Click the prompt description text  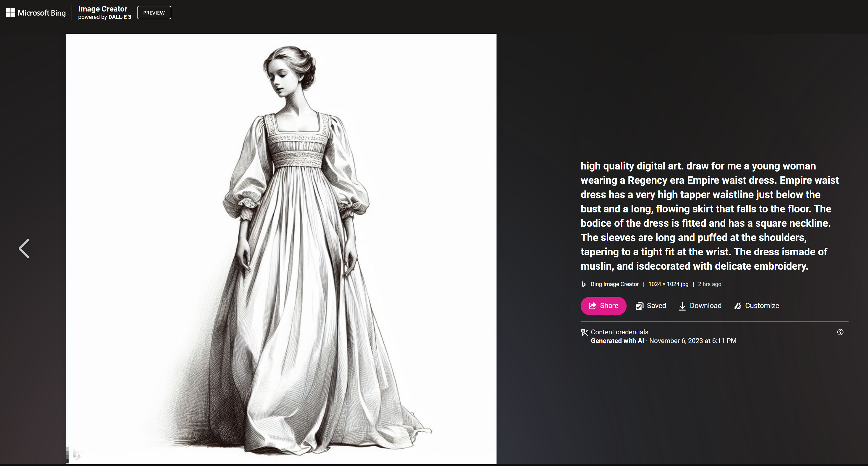click(709, 216)
